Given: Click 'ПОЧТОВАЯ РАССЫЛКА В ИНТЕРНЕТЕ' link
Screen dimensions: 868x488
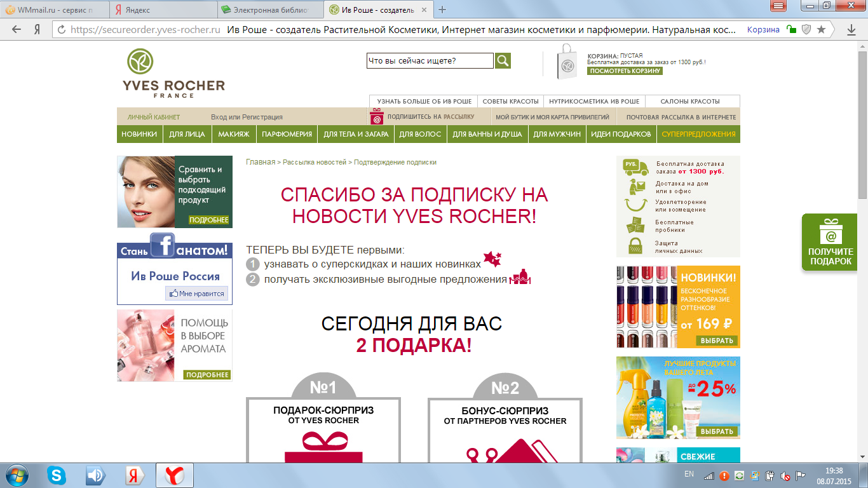Looking at the screenshot, I should click(681, 118).
